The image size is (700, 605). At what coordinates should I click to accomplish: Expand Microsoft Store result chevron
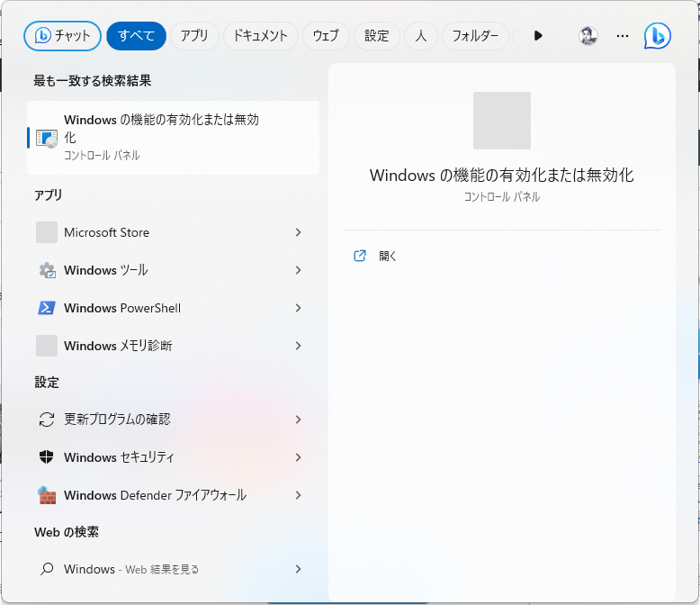coord(298,232)
